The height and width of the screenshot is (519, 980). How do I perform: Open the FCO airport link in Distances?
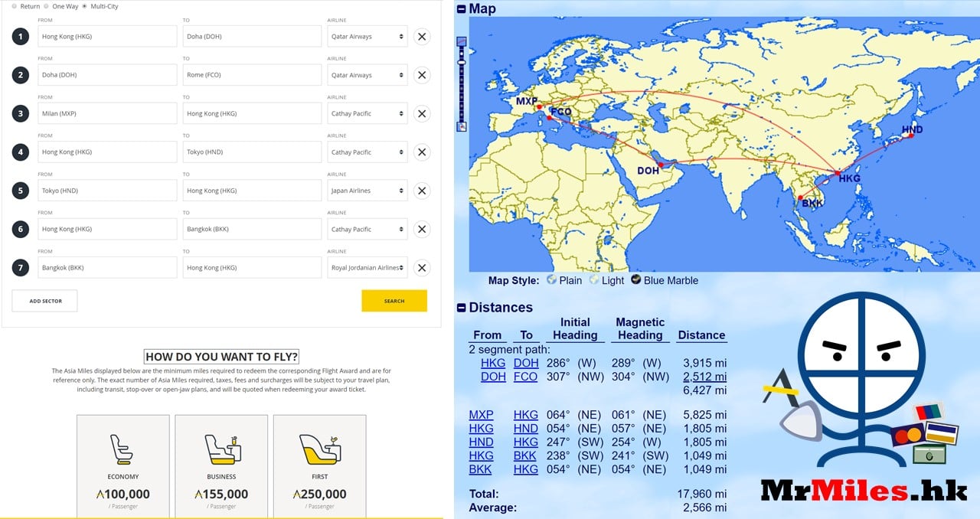[x=526, y=377]
